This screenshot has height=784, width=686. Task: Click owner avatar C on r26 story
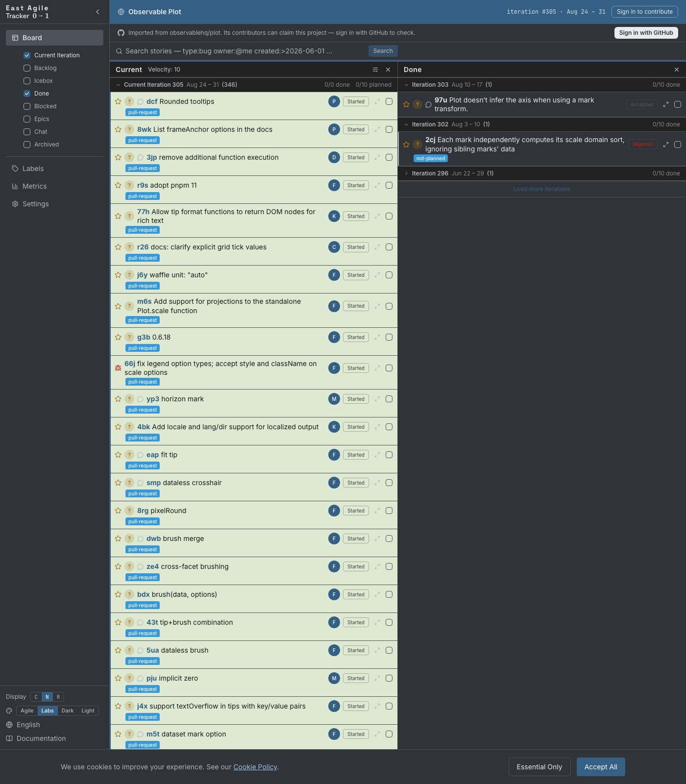[334, 247]
